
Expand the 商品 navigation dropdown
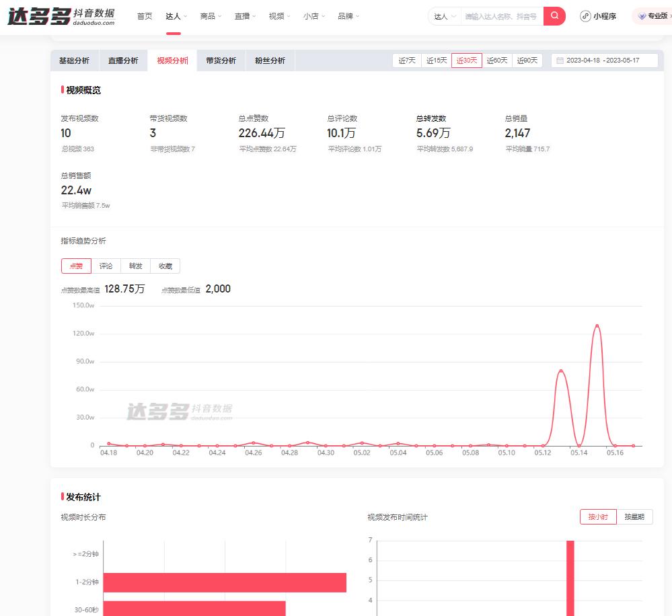point(211,16)
